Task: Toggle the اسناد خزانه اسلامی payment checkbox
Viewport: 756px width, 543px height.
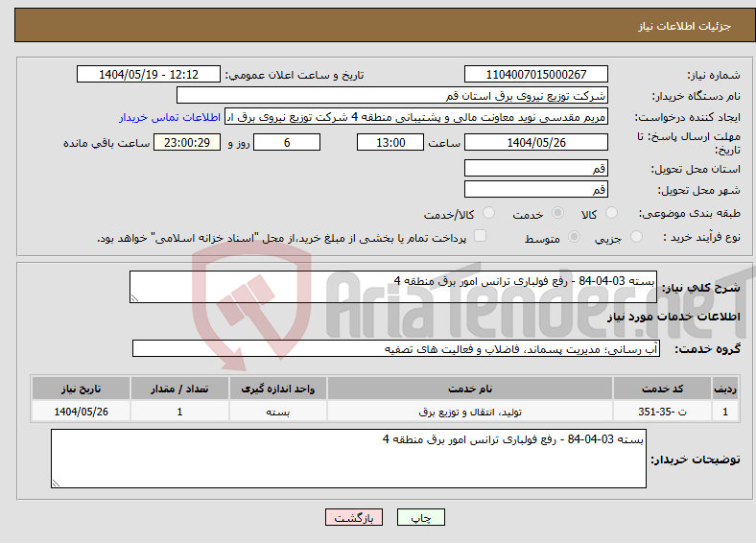Action: (481, 236)
